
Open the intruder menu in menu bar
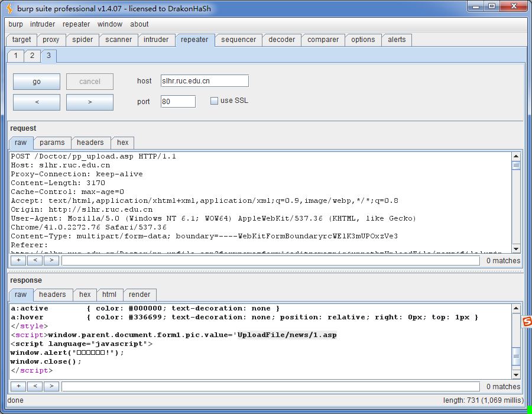pos(43,24)
